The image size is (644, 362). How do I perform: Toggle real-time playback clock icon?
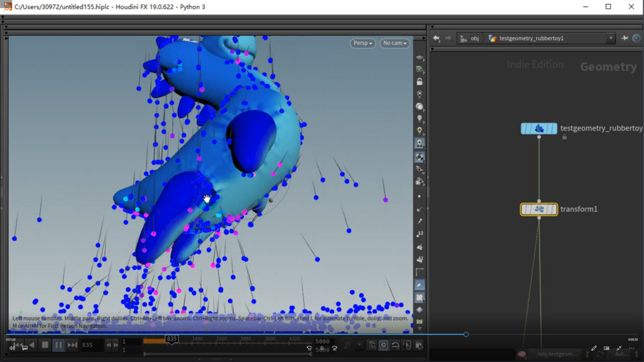(383, 345)
